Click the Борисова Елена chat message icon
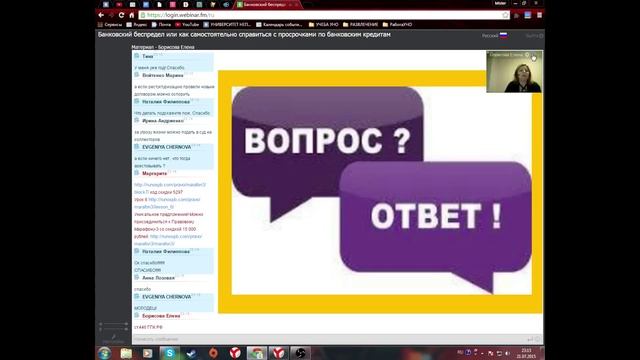 pyautogui.click(x=137, y=316)
